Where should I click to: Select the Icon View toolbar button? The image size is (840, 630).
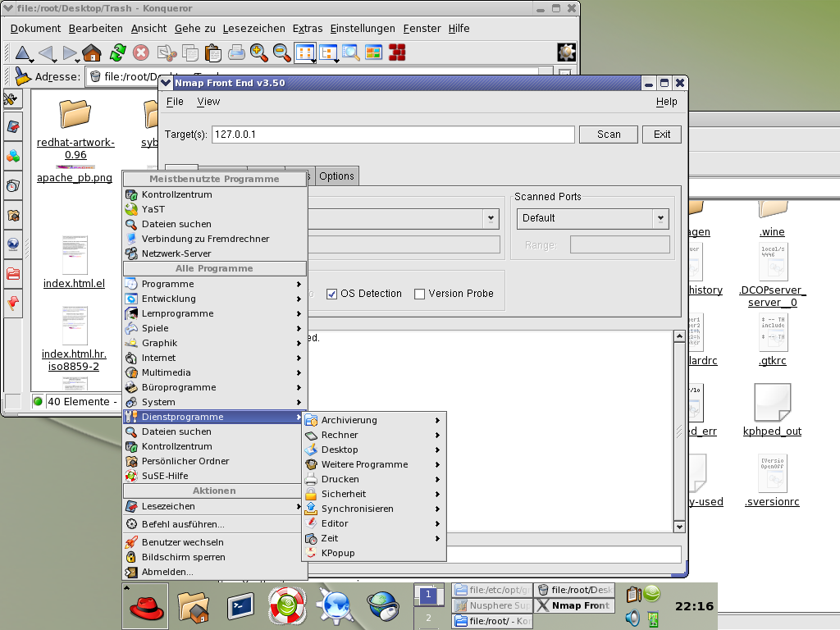click(x=305, y=53)
